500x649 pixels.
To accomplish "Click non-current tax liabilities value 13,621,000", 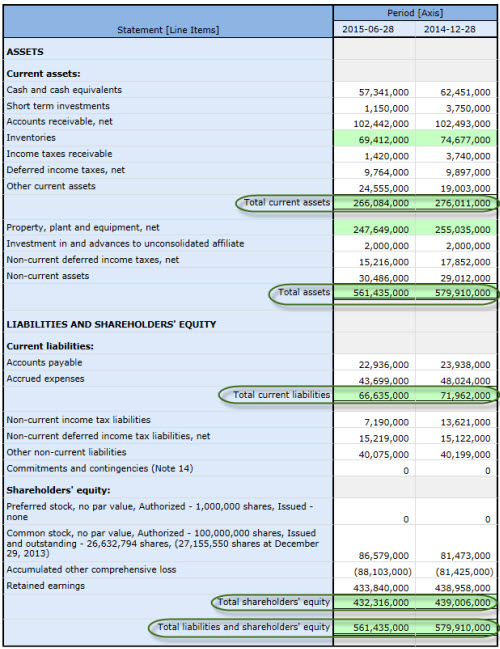I will (x=465, y=423).
